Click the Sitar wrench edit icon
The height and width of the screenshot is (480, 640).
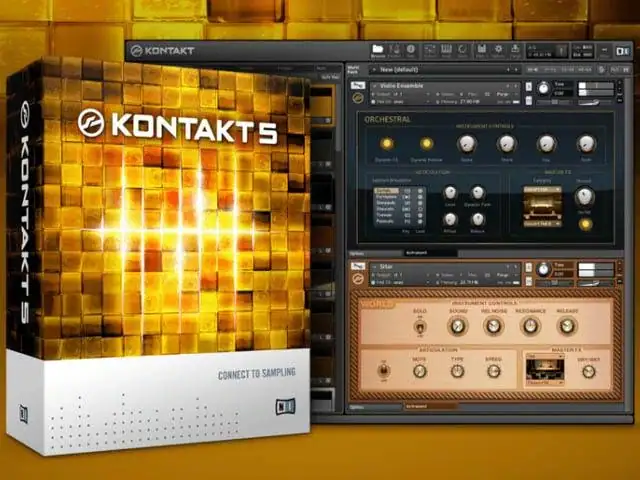point(358,267)
